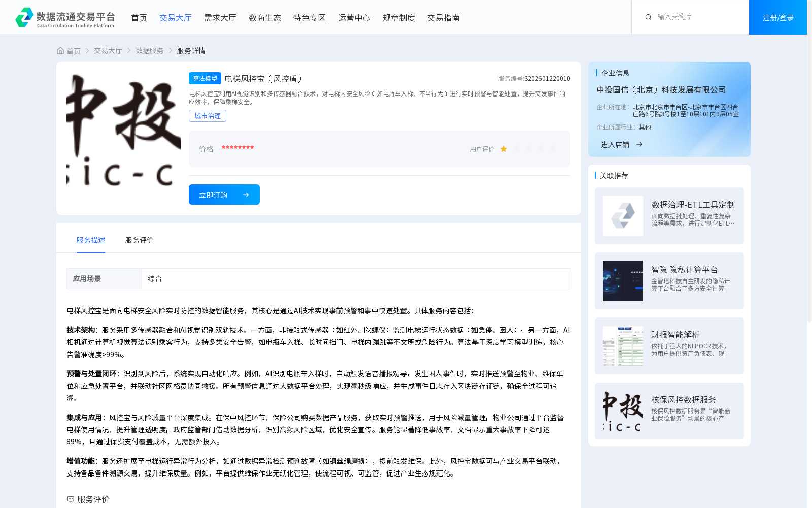Open 数商生态 in top navigation

point(265,18)
